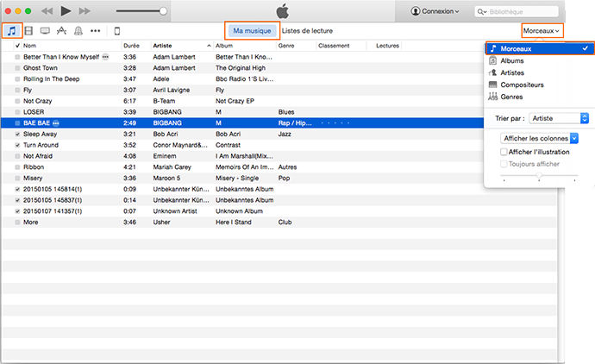Image resolution: width=595 pixels, height=364 pixels.
Task: Select the Morceaux music note entry
Action: [x=539, y=48]
